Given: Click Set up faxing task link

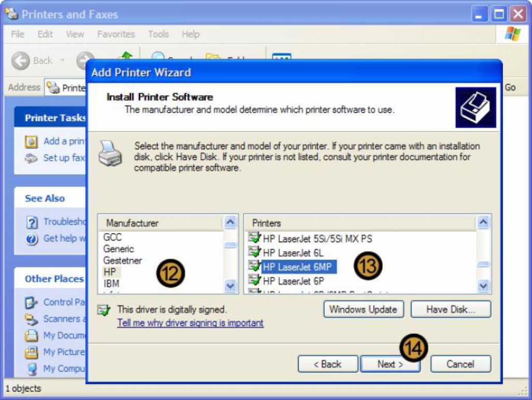Looking at the screenshot, I should [x=64, y=158].
